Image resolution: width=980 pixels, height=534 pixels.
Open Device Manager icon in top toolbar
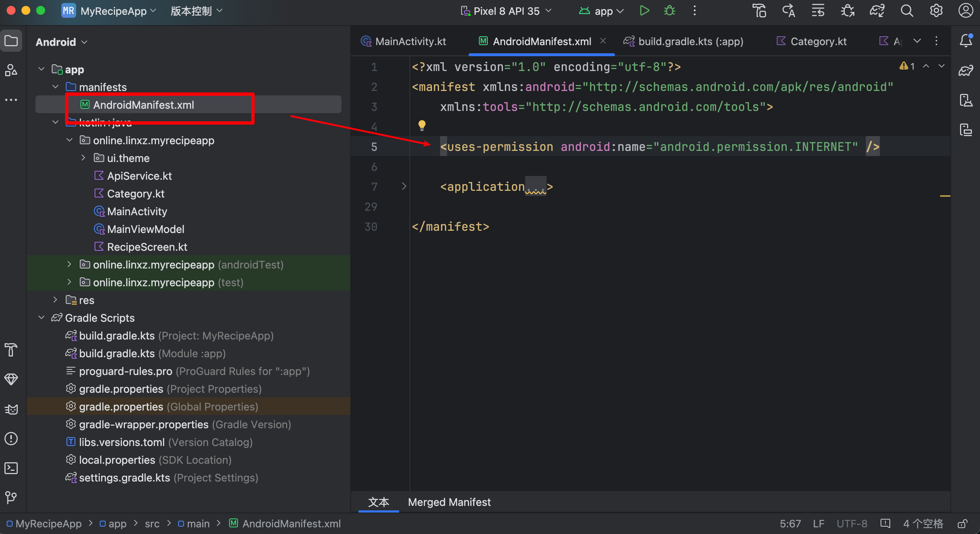pos(759,11)
